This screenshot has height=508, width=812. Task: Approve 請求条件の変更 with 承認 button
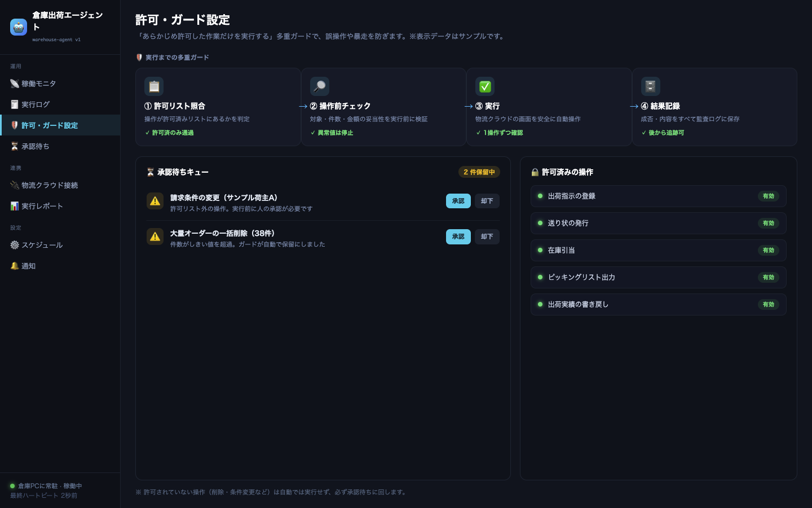(x=458, y=201)
